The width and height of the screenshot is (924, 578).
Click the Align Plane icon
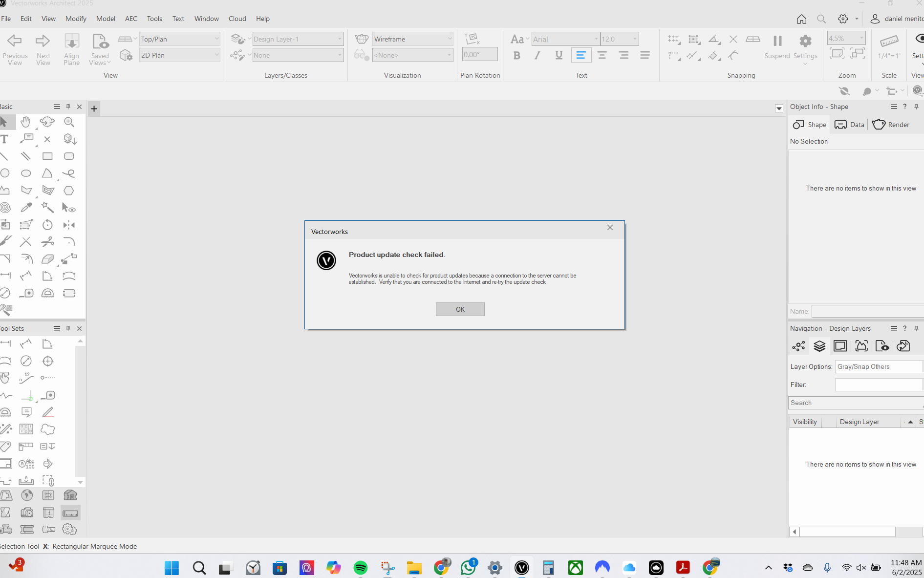pos(71,49)
